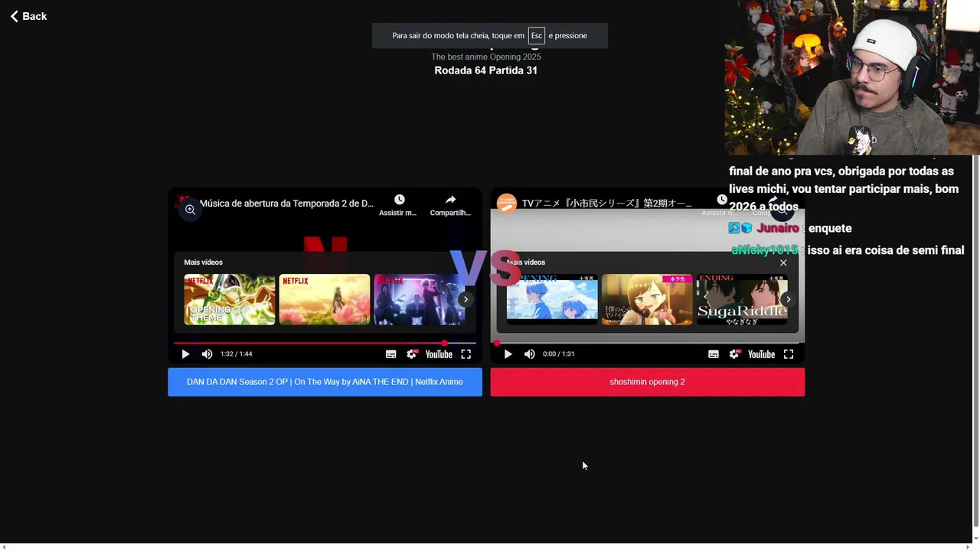Open blue Opening suggested thumbnail on right
Image resolution: width=980 pixels, height=551 pixels.
(552, 299)
